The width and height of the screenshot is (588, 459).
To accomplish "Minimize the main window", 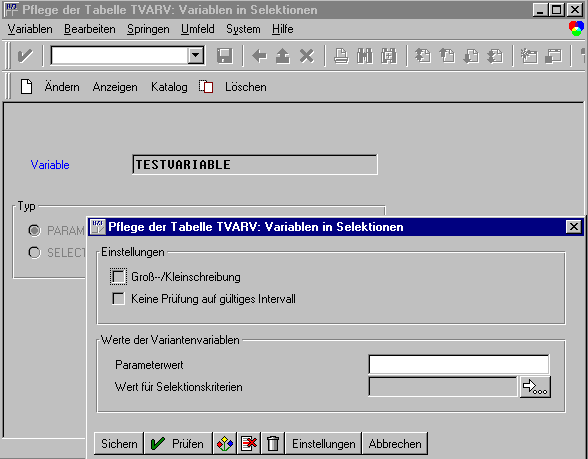I will point(540,9).
